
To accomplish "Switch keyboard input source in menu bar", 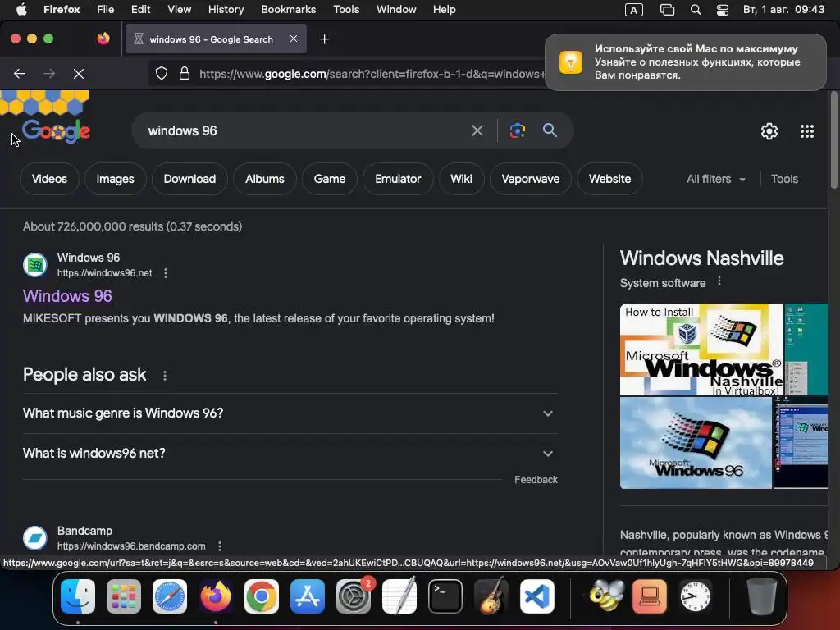I will click(634, 10).
